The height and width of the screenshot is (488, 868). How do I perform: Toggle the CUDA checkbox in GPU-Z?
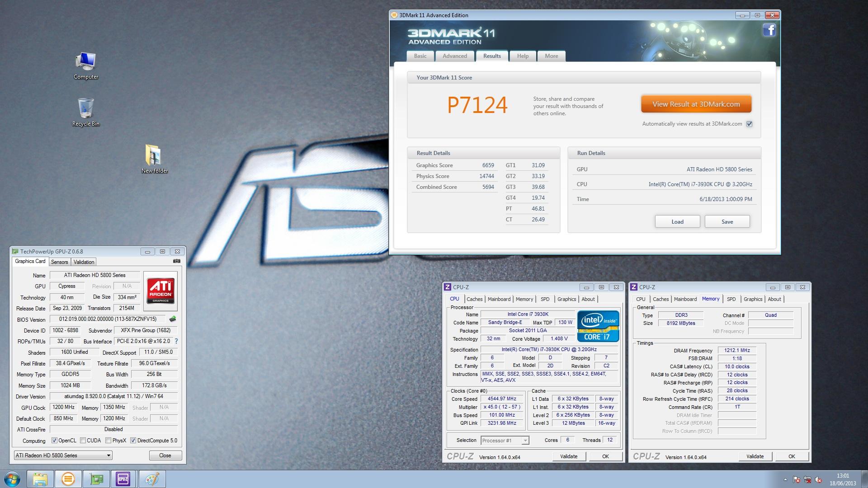83,441
